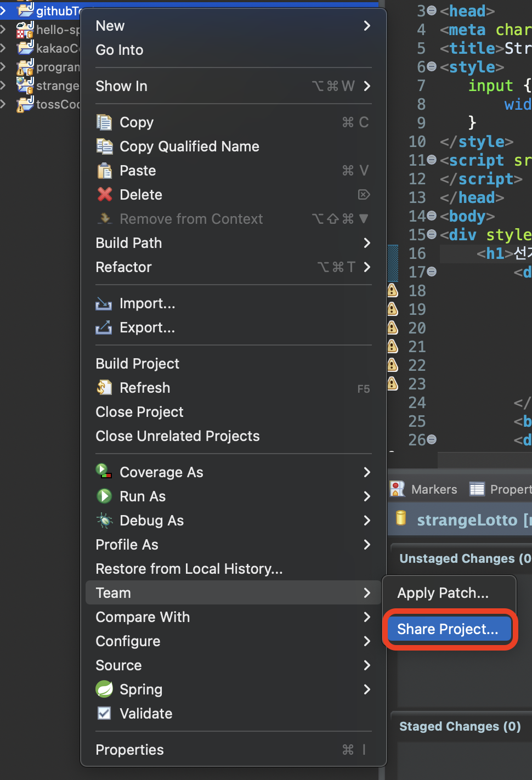Open the Team submenu

pyautogui.click(x=234, y=593)
